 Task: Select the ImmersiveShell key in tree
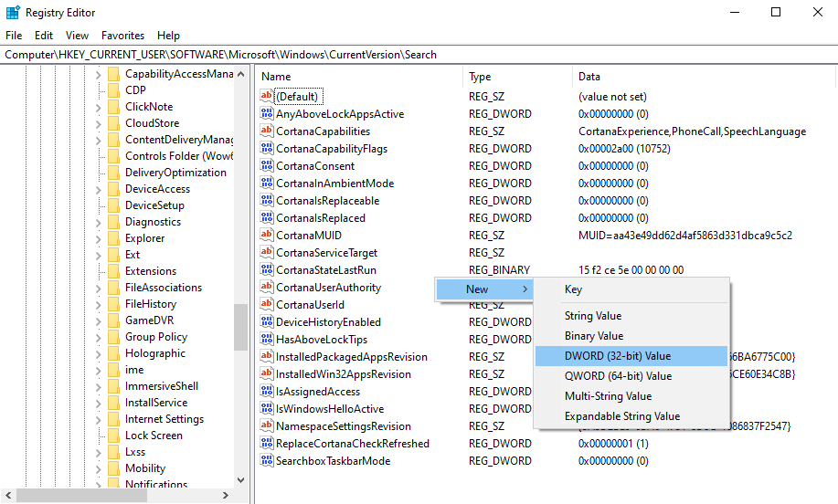point(162,386)
